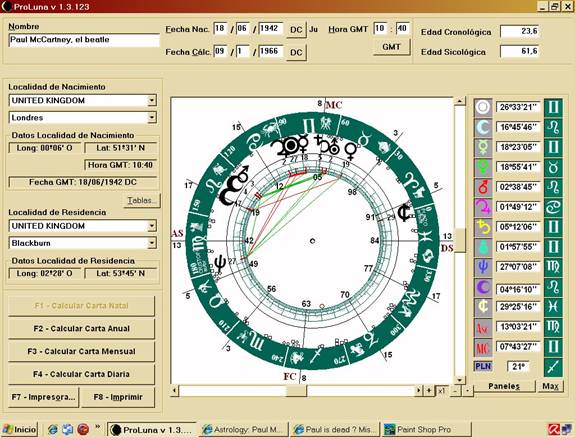Click the yellow Saturn symbol icon

483,227
